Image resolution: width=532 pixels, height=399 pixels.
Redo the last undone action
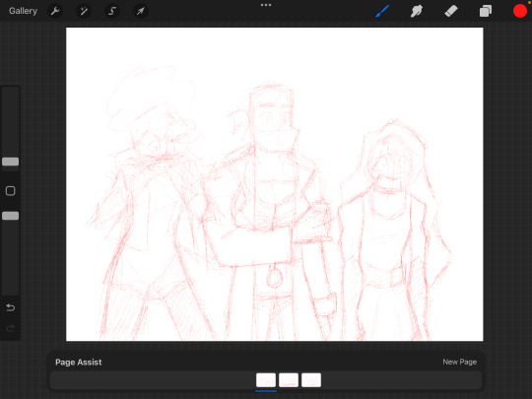point(10,328)
